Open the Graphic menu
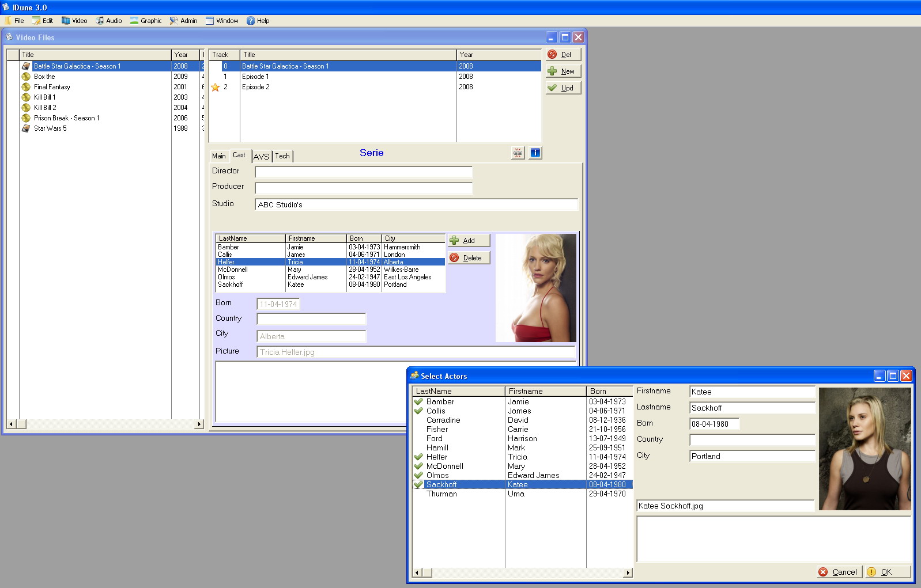The image size is (921, 588). (146, 21)
